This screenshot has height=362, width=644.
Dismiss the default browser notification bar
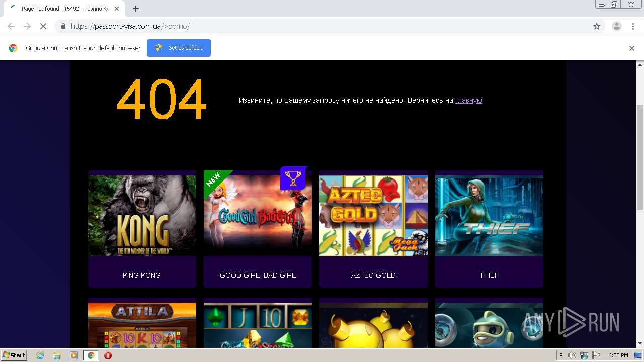[632, 48]
